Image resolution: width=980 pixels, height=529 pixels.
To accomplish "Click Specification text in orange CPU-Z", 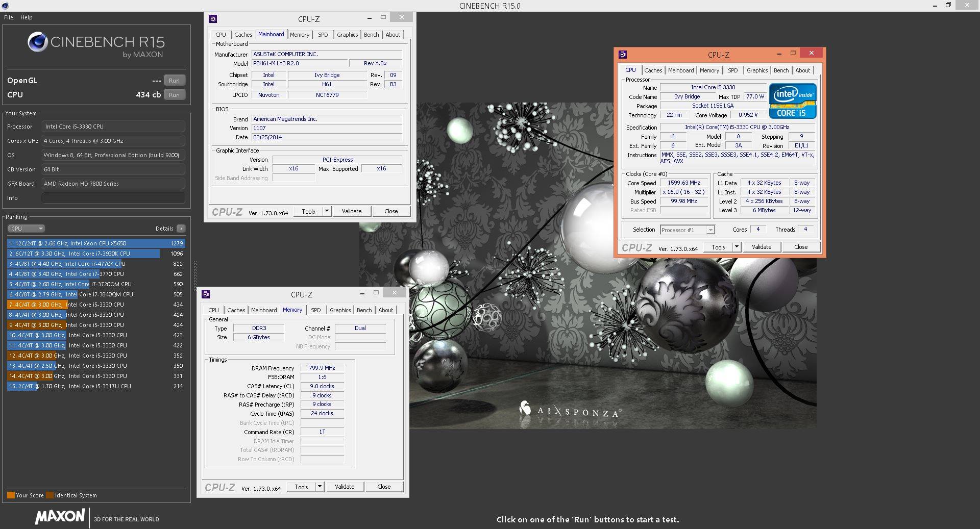I will click(x=737, y=127).
